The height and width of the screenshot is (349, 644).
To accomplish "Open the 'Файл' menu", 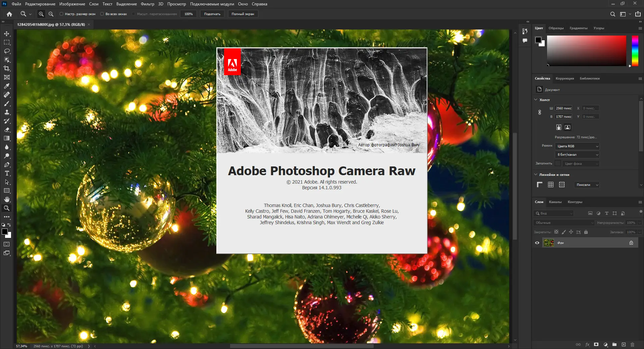I will 16,4.
